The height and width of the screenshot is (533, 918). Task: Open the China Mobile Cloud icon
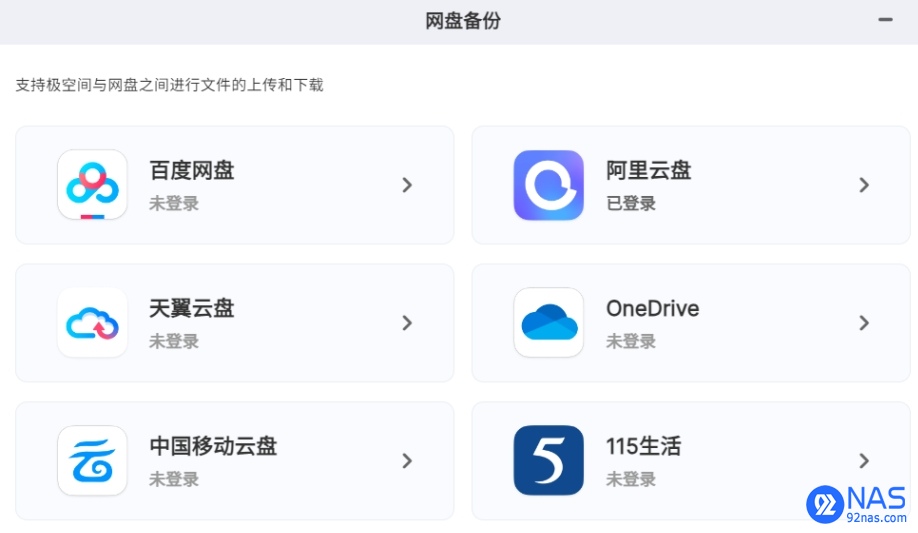click(x=93, y=460)
